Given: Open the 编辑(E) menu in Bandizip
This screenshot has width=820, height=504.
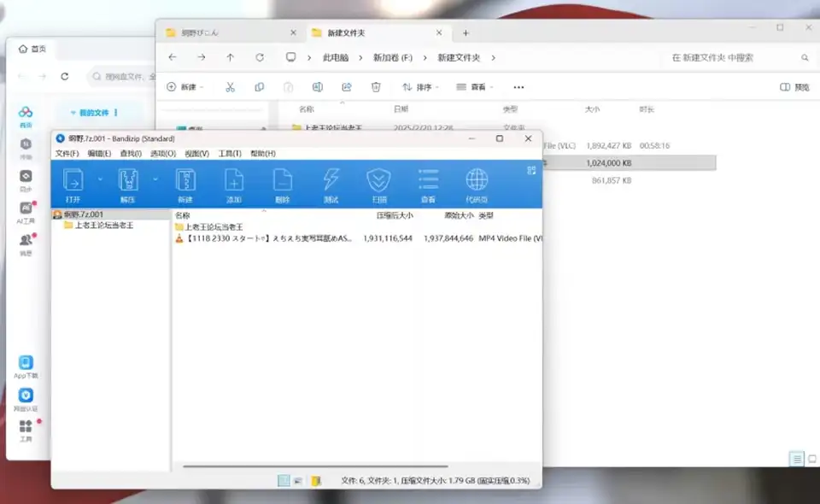Looking at the screenshot, I should [99, 153].
